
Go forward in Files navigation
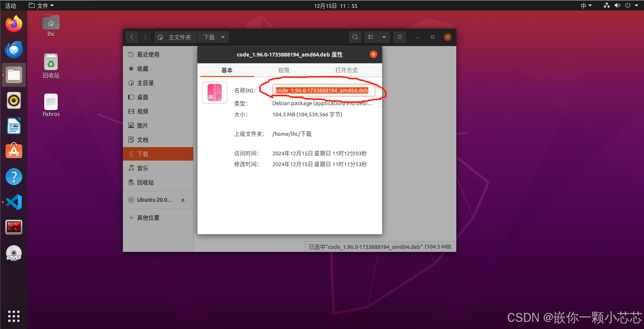tap(145, 37)
